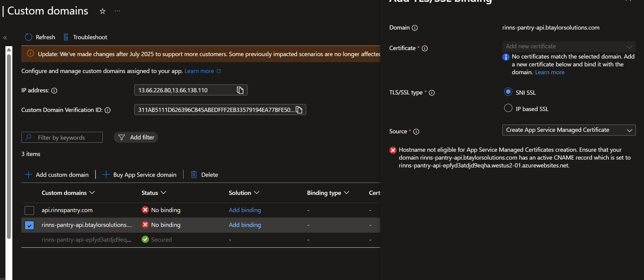The width and height of the screenshot is (644, 280).
Task: Click the search magnifier in filter box
Action: point(29,137)
